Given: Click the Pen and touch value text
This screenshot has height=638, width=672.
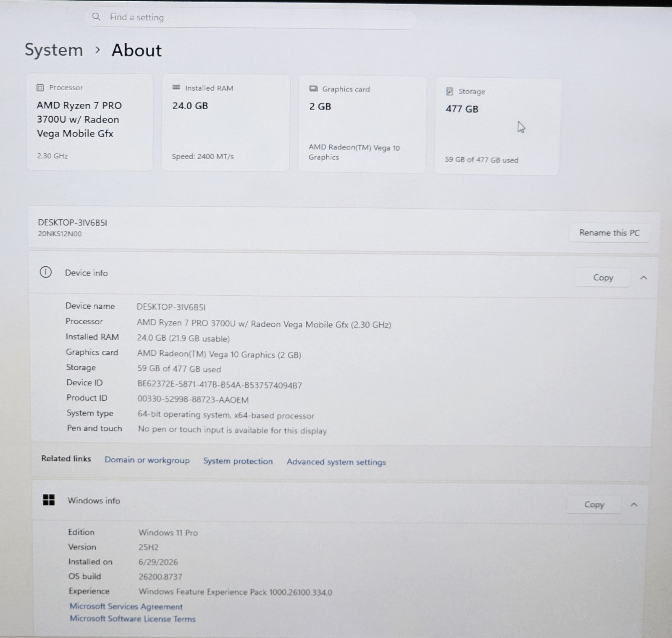Looking at the screenshot, I should (x=232, y=430).
